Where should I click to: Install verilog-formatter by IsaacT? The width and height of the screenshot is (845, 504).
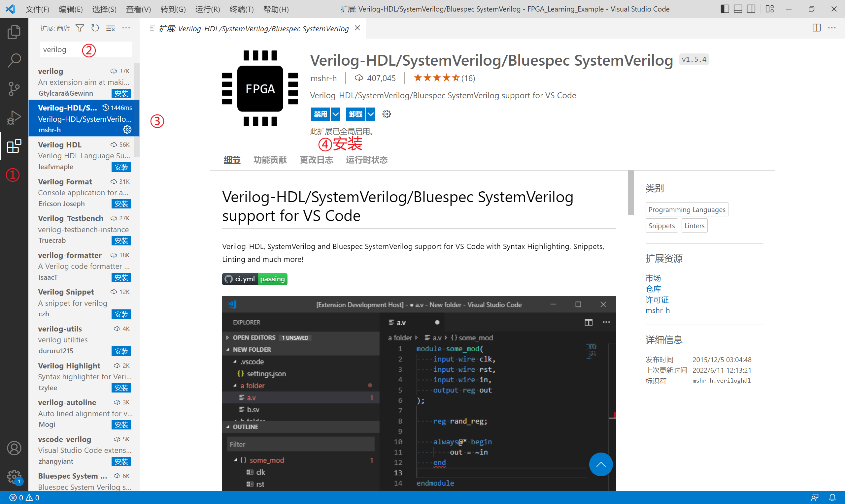tap(121, 277)
